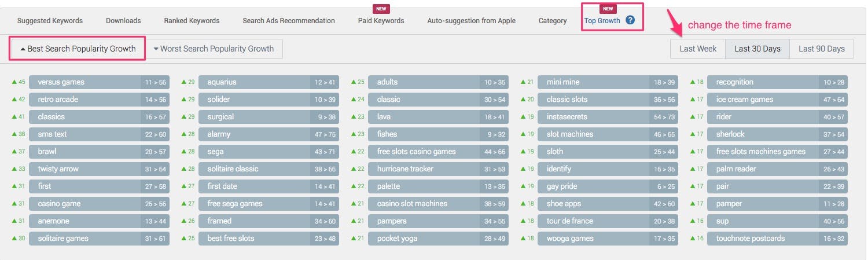The width and height of the screenshot is (868, 260).
Task: Click the green arrow next to adults keyword
Action: pyautogui.click(x=354, y=82)
